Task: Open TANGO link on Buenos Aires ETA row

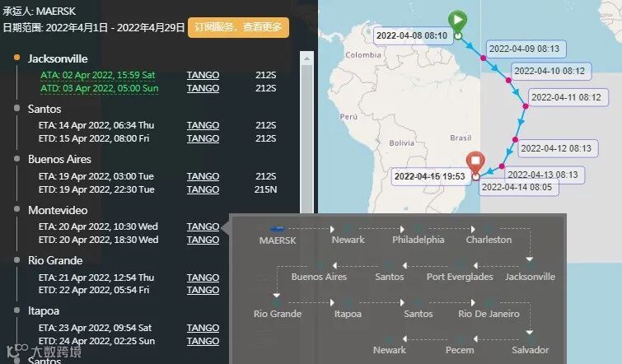Action: (x=203, y=176)
